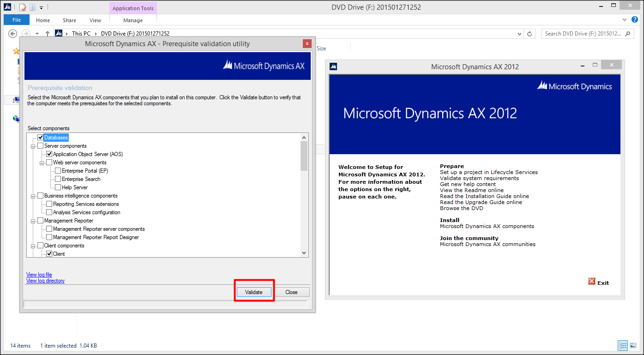
Task: Switch to large icons view in status bar
Action: 633,345
